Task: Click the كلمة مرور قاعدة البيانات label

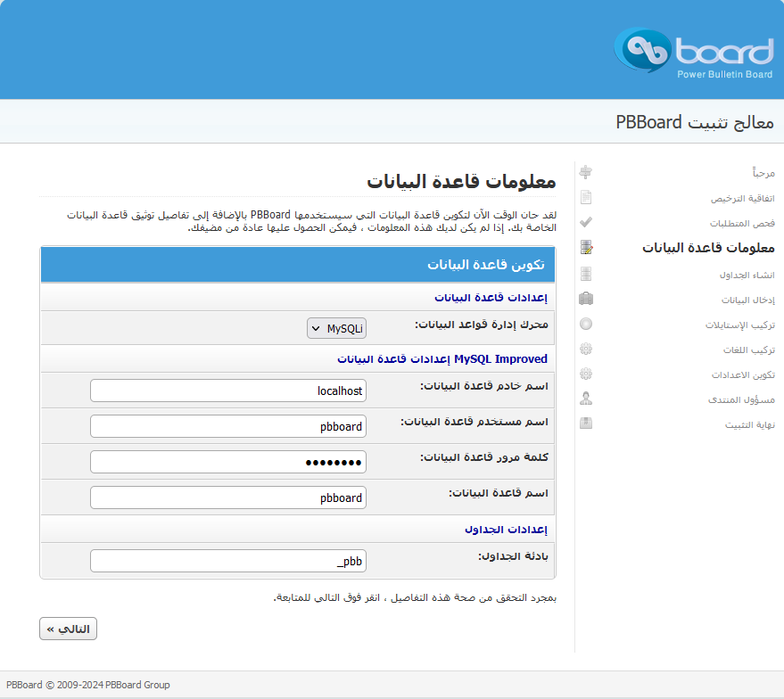Action: pos(484,457)
